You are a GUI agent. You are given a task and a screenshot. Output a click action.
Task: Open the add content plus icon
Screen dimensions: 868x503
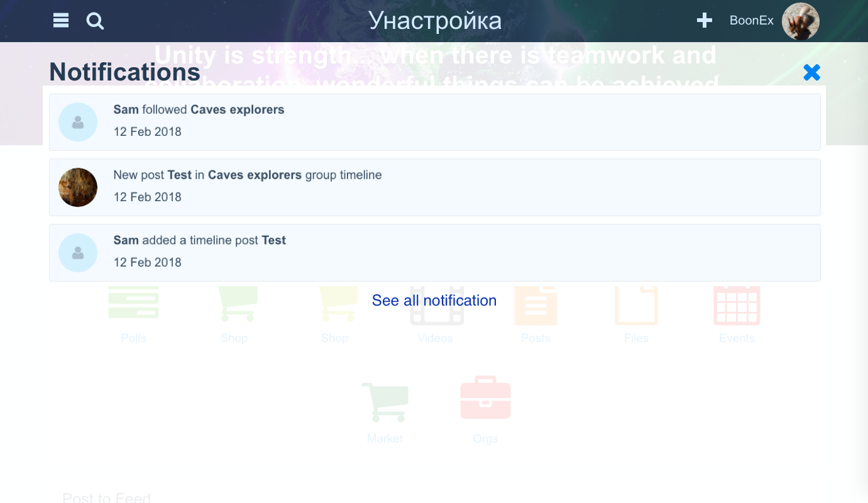(704, 19)
